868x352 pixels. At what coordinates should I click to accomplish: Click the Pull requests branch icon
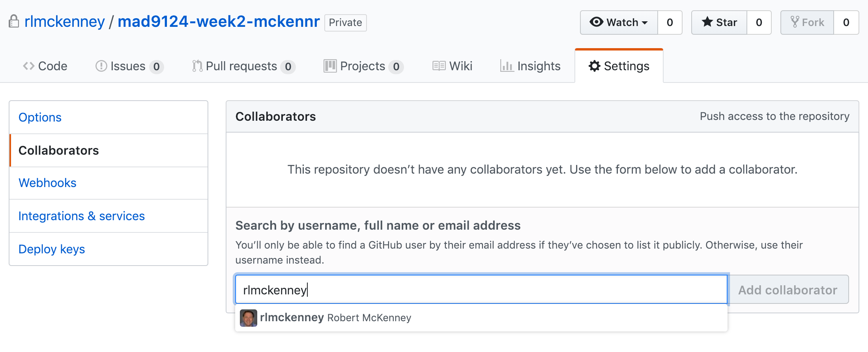click(197, 66)
